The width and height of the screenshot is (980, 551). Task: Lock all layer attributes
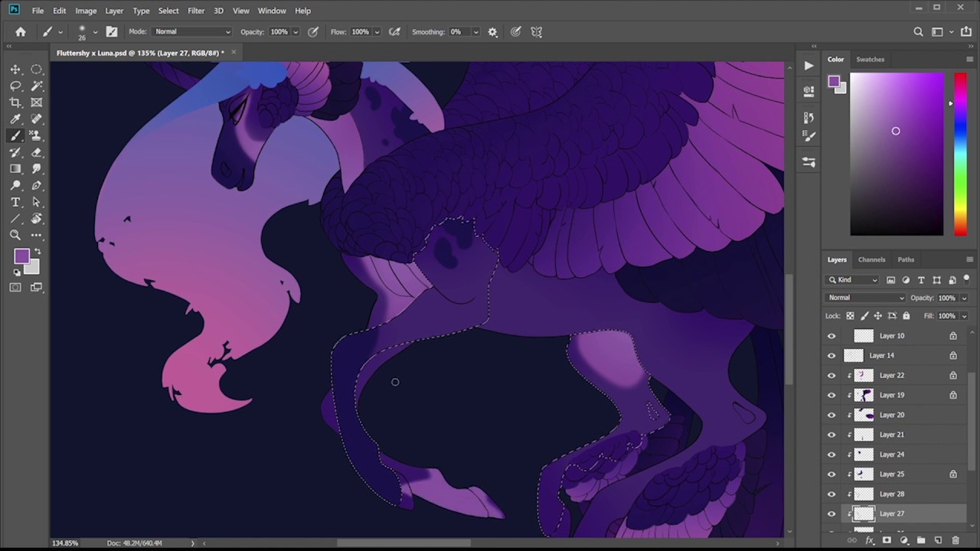906,316
